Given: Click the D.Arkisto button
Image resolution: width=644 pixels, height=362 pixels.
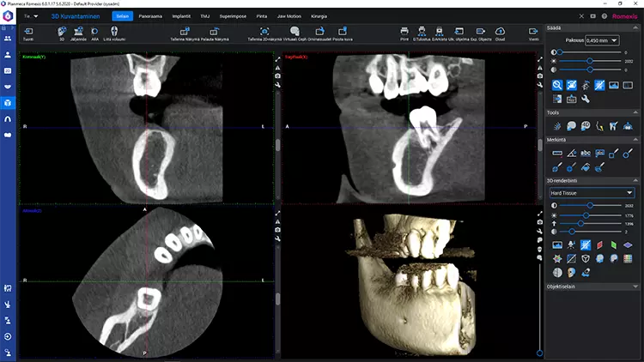Looking at the screenshot, I should tap(439, 33).
